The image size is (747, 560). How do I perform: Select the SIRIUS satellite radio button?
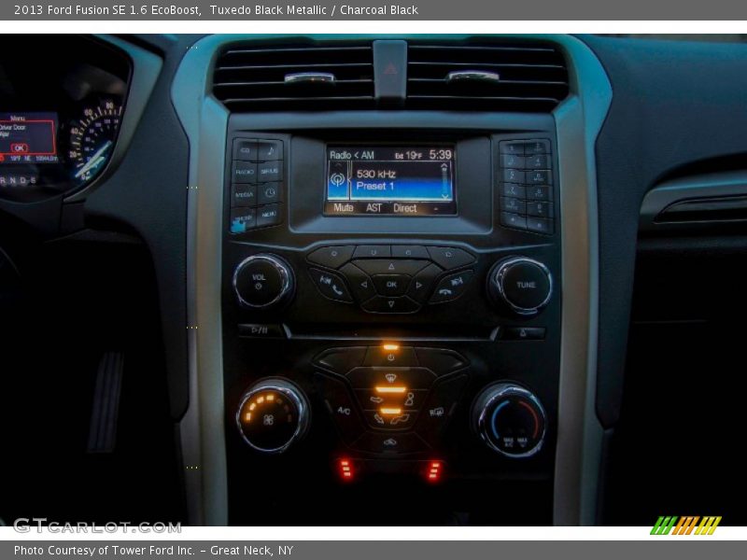pyautogui.click(x=270, y=171)
